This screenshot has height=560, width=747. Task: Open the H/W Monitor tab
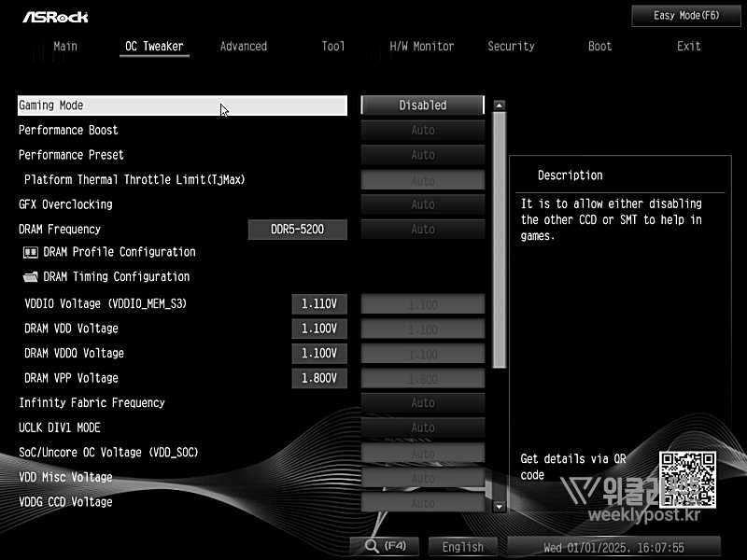point(422,46)
